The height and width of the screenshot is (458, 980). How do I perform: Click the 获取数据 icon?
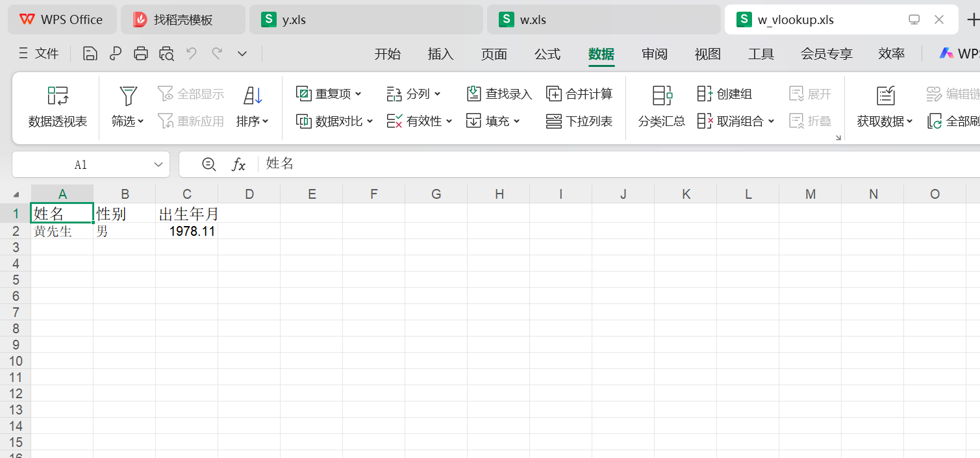click(x=885, y=107)
